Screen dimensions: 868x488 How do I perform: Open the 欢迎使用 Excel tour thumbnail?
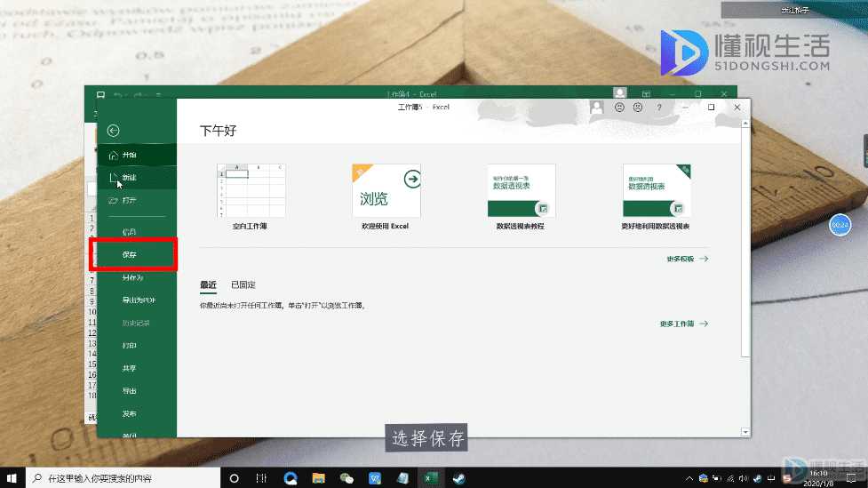point(386,190)
